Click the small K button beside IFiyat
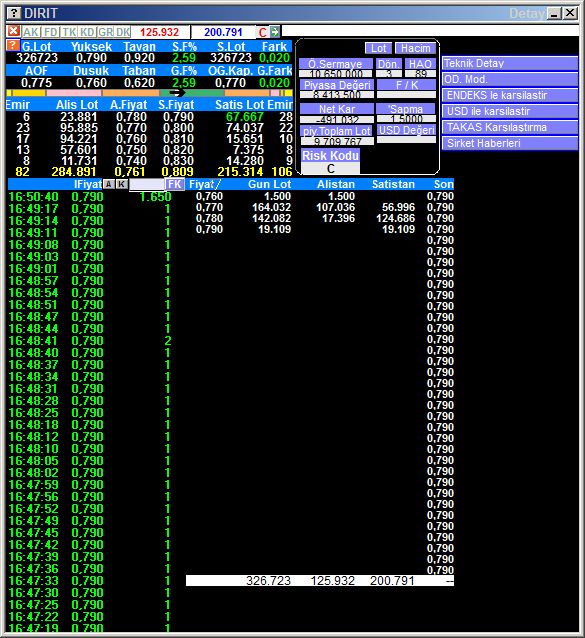Viewport: 585px width, 638px height. (121, 184)
